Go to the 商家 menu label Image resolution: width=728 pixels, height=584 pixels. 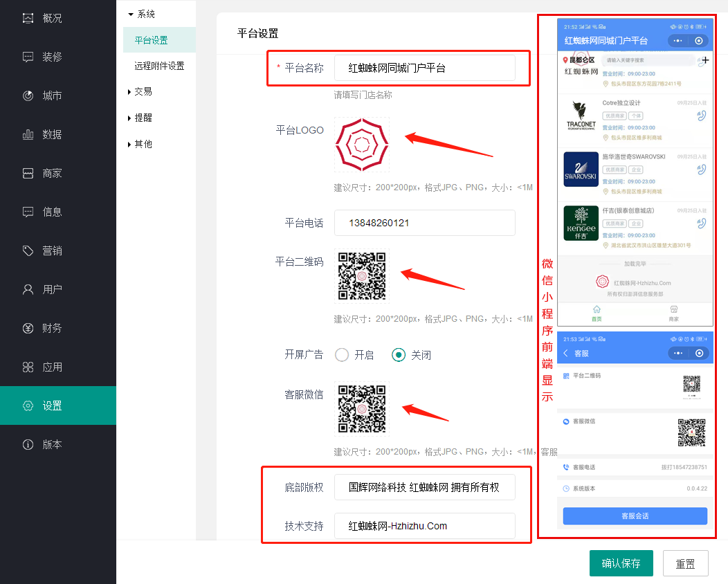coord(52,173)
